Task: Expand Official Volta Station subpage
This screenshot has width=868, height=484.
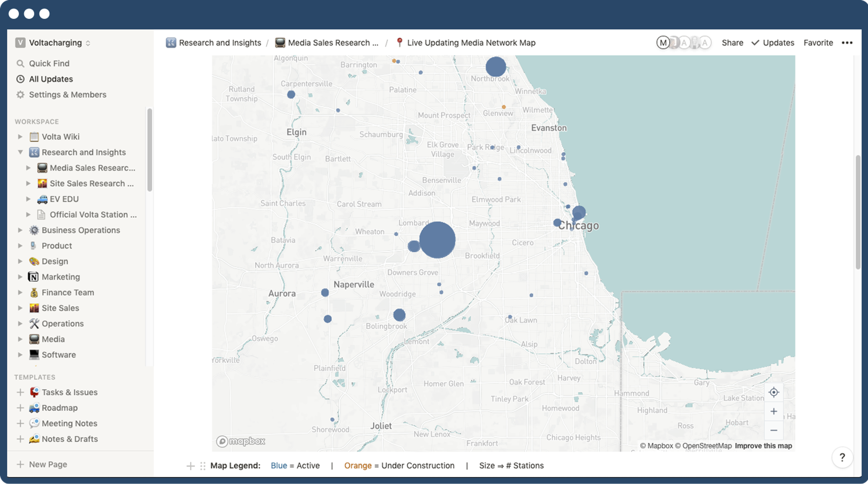Action: 28,214
